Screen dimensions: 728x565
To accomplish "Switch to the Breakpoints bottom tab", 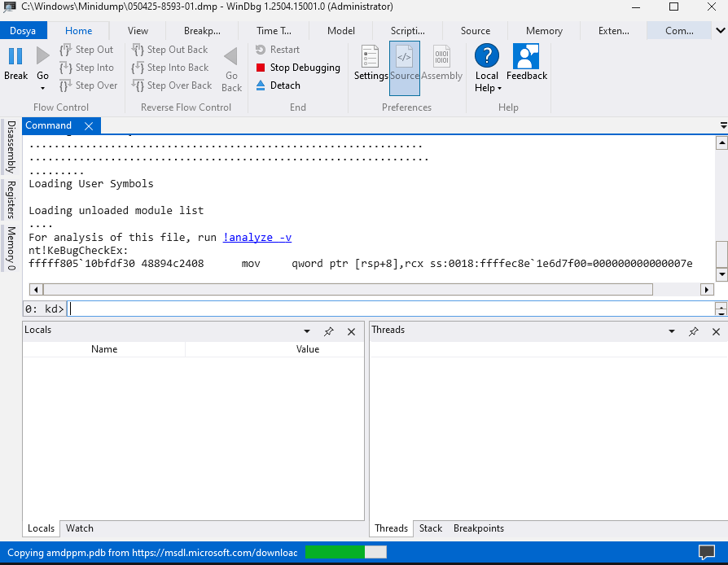I will click(479, 528).
